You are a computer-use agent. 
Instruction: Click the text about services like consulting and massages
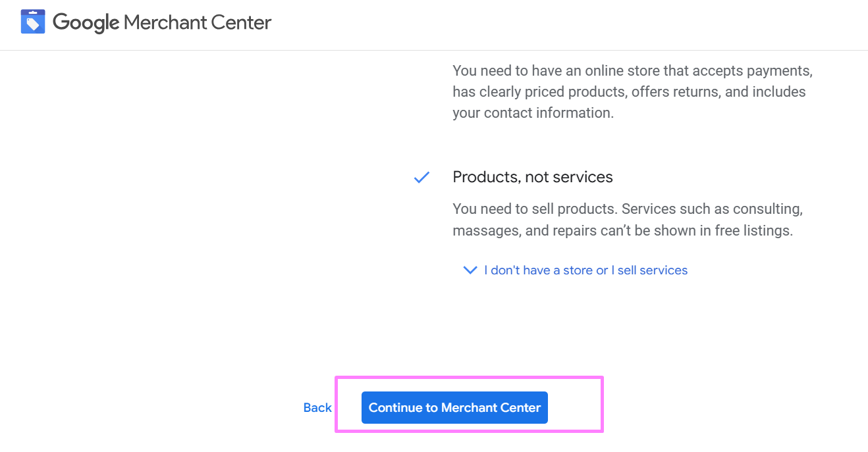coord(628,220)
